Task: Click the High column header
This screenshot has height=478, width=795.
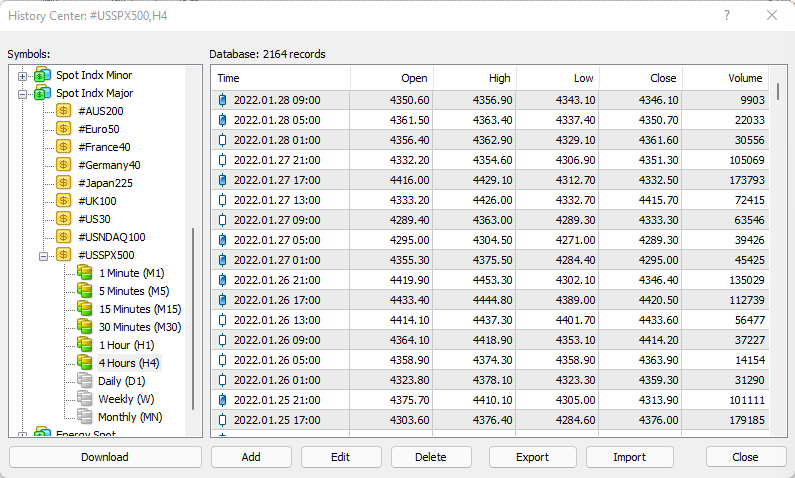Action: (x=475, y=78)
